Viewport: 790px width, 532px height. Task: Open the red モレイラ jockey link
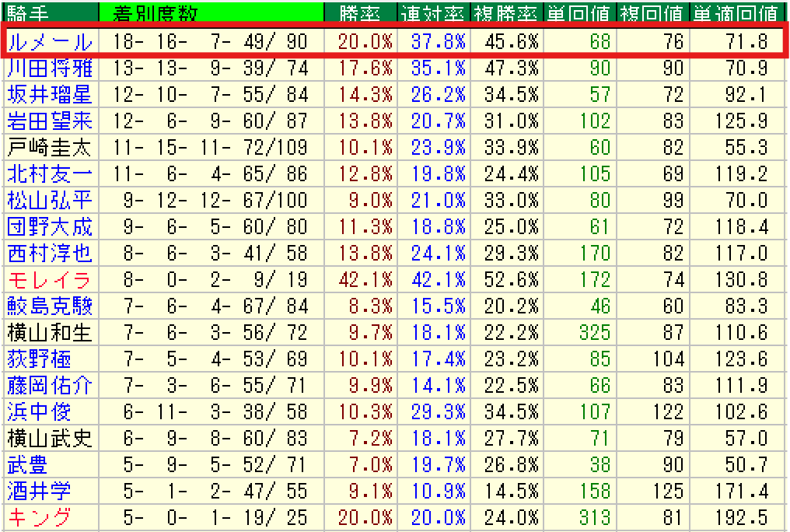pyautogui.click(x=50, y=280)
